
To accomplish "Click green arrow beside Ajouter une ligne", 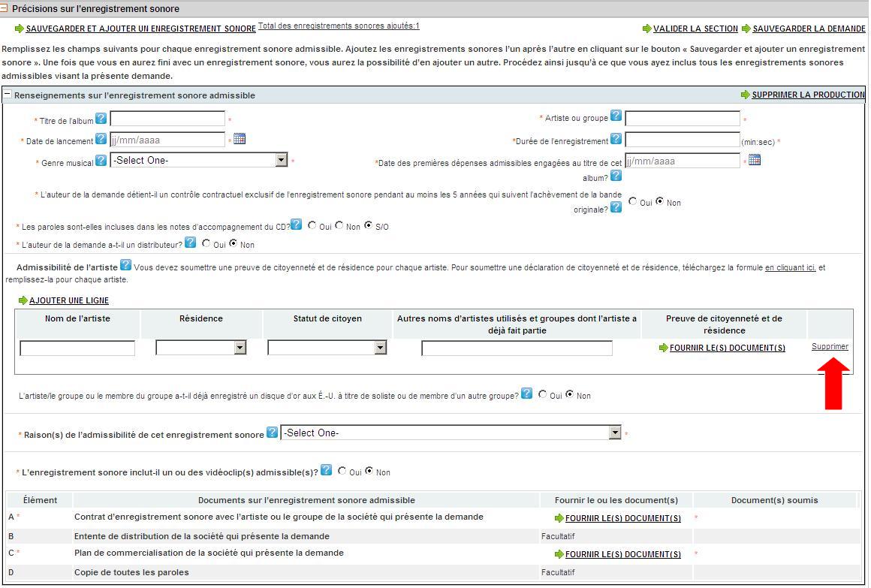I will point(23,300).
